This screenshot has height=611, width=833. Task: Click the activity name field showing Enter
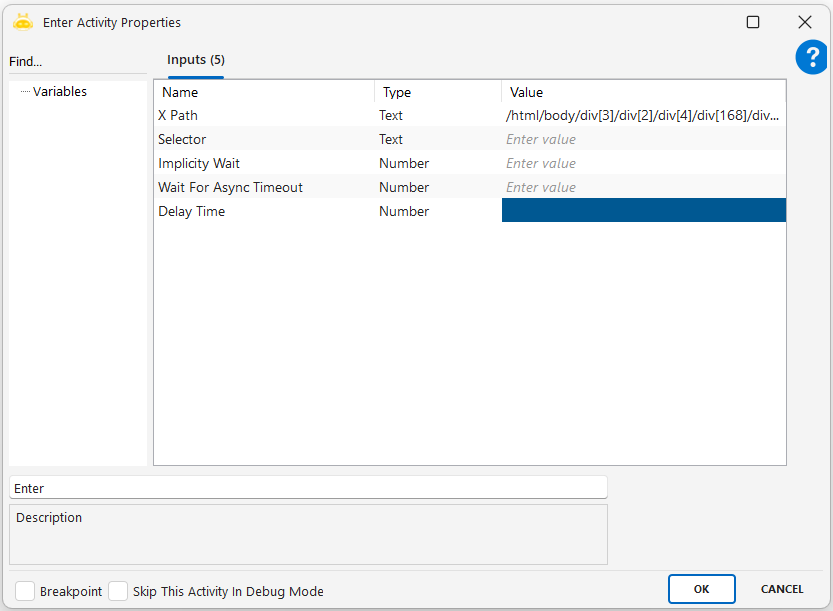coord(308,488)
